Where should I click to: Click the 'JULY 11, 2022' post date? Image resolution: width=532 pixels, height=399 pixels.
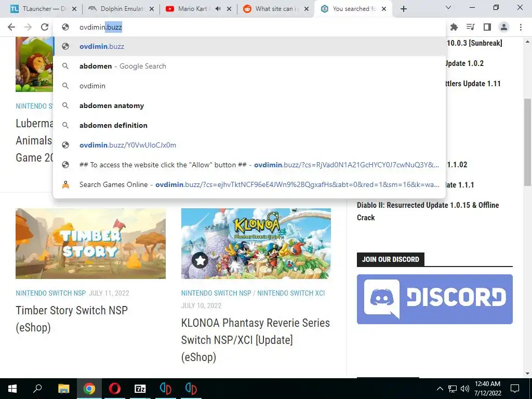pyautogui.click(x=109, y=293)
